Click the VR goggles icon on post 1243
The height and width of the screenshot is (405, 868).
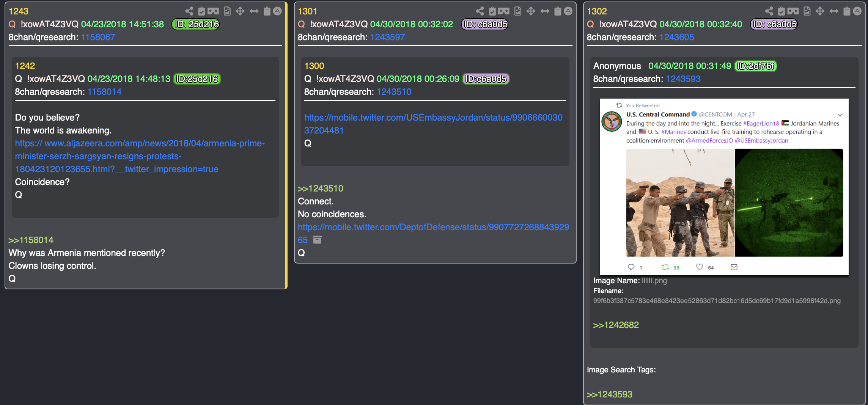point(213,11)
